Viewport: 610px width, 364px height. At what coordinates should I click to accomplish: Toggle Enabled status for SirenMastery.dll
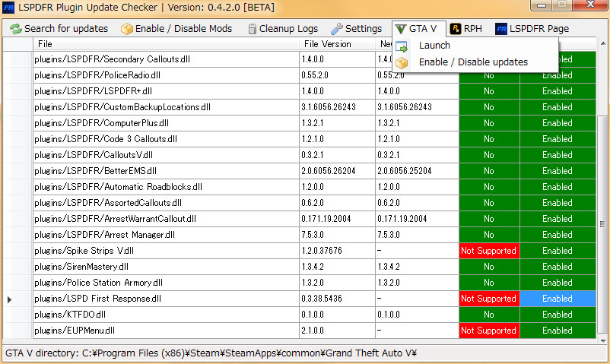(x=558, y=267)
